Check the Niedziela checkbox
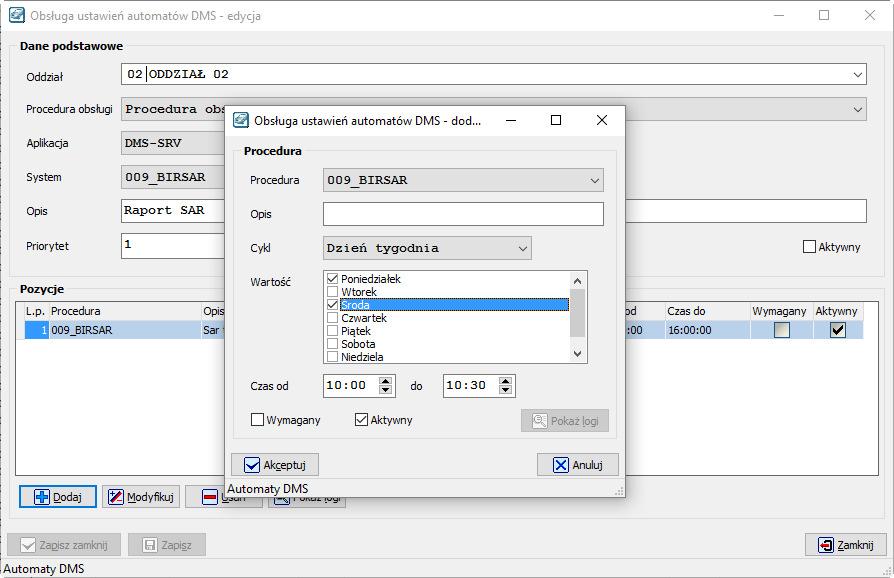Image resolution: width=894 pixels, height=578 pixels. tap(332, 357)
